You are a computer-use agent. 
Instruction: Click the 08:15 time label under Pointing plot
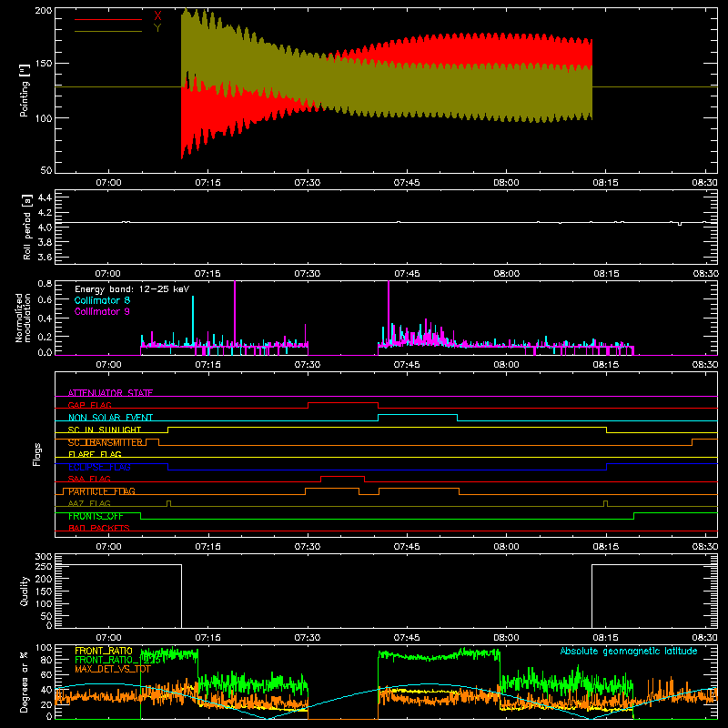tap(605, 183)
